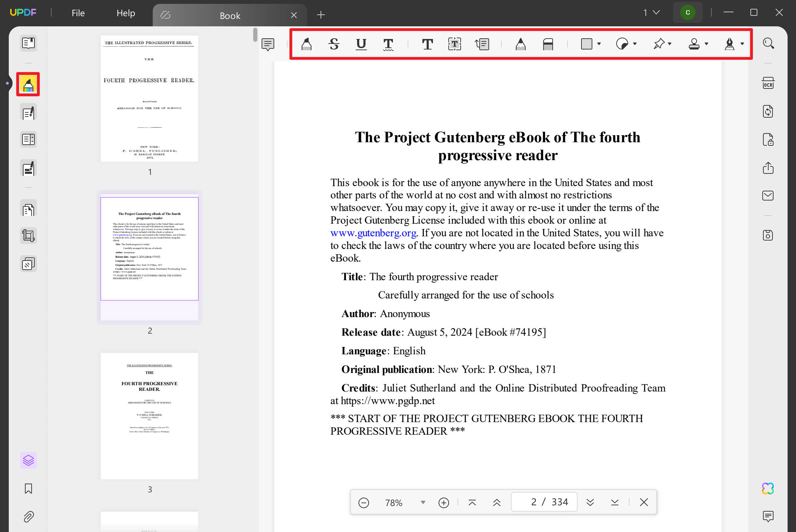Open the Convert PDF tool
The height and width of the screenshot is (532, 796).
pos(768,111)
